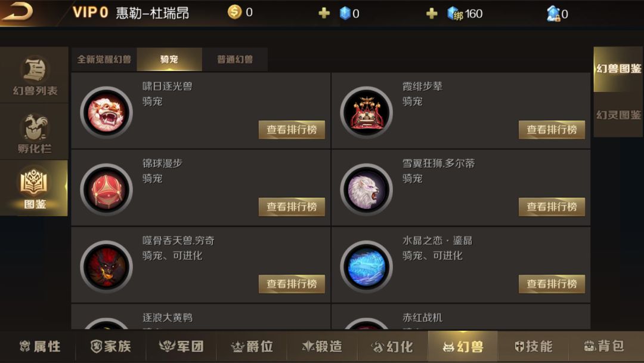644x363 pixels.
Task: Open 幻灵图鉴 tab on right side
Action: (618, 115)
